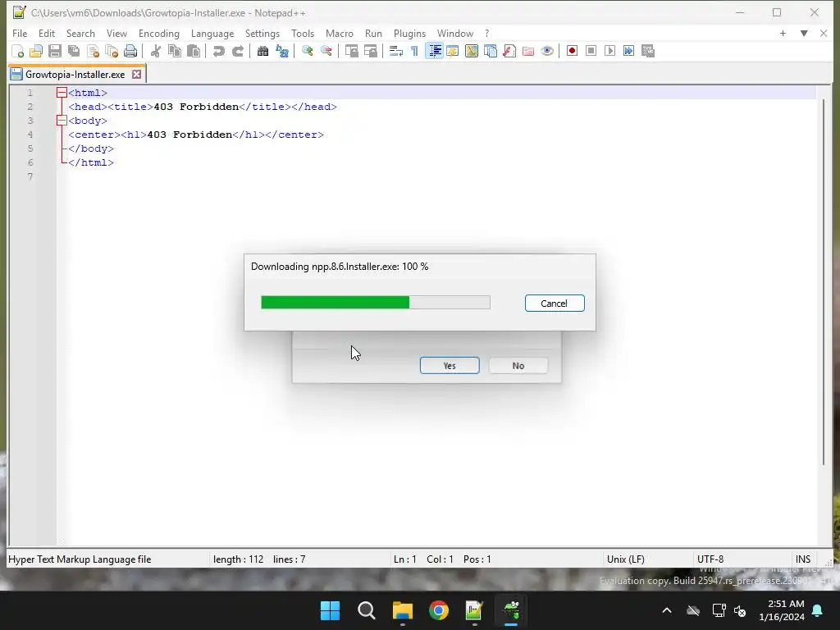840x630 pixels.
Task: Open the Encoding menu
Action: pyautogui.click(x=158, y=33)
